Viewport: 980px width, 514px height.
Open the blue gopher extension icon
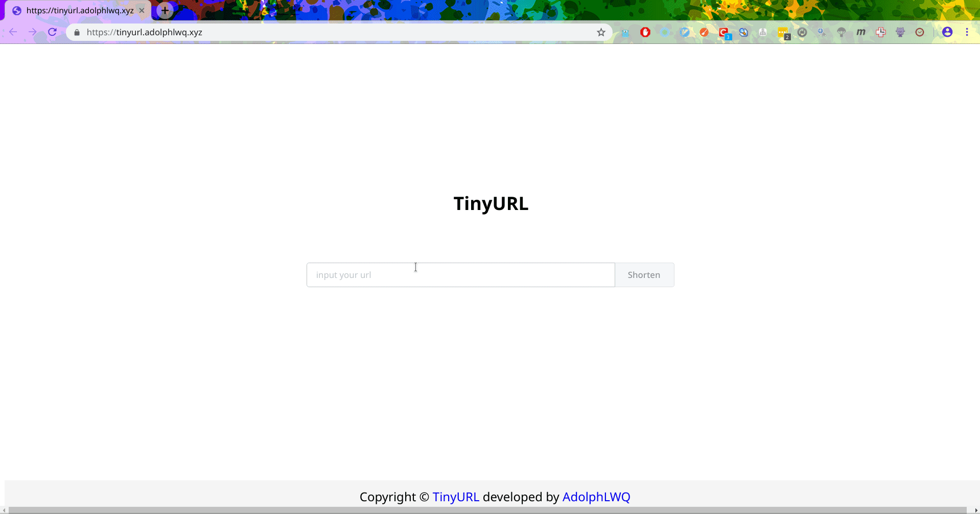[625, 33]
